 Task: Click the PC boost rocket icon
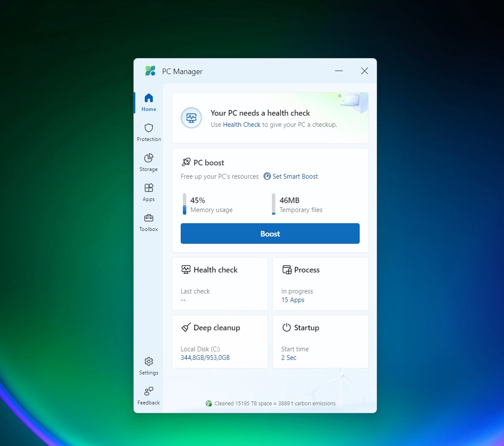(x=186, y=162)
